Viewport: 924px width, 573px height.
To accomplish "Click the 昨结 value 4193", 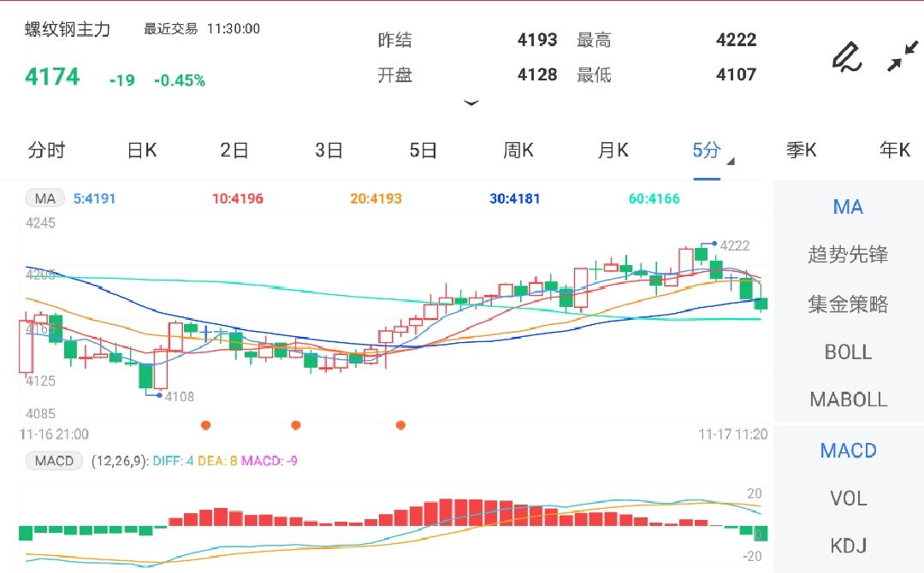I will 536,39.
